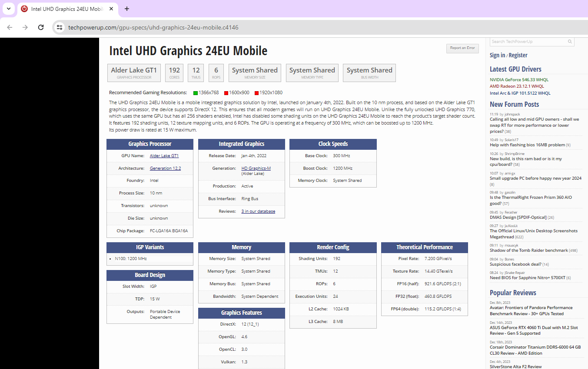Open Small upgrade PC before happy new year post
Screen dimensions: 588x369
pyautogui.click(x=535, y=178)
